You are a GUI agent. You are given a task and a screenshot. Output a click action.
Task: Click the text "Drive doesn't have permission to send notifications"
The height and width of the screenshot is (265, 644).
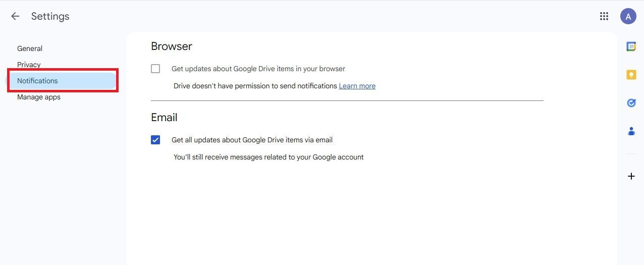coord(255,86)
